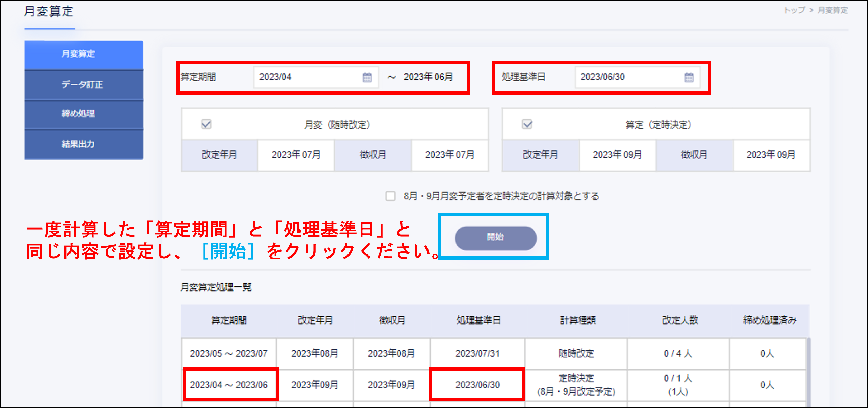Select the 2023/04 ～ 2023/06 list row
Viewport: 868px width, 408px height.
point(228,385)
